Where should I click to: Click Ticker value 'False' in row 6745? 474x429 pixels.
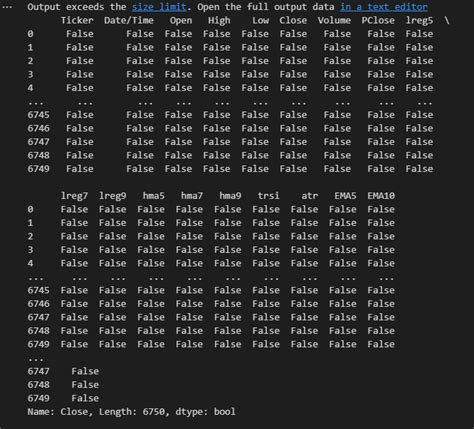(80, 115)
